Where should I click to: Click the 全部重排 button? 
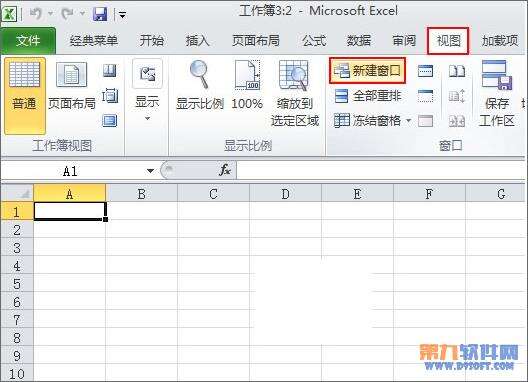coord(367,96)
